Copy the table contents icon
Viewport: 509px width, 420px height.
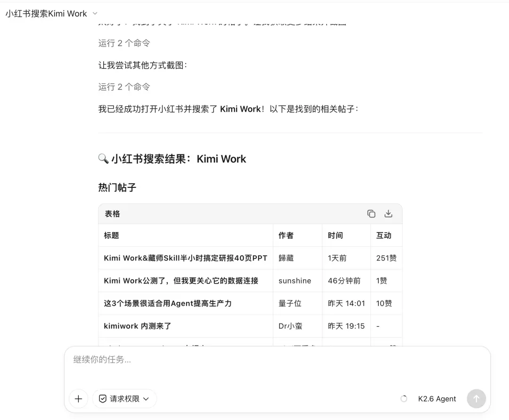point(371,214)
